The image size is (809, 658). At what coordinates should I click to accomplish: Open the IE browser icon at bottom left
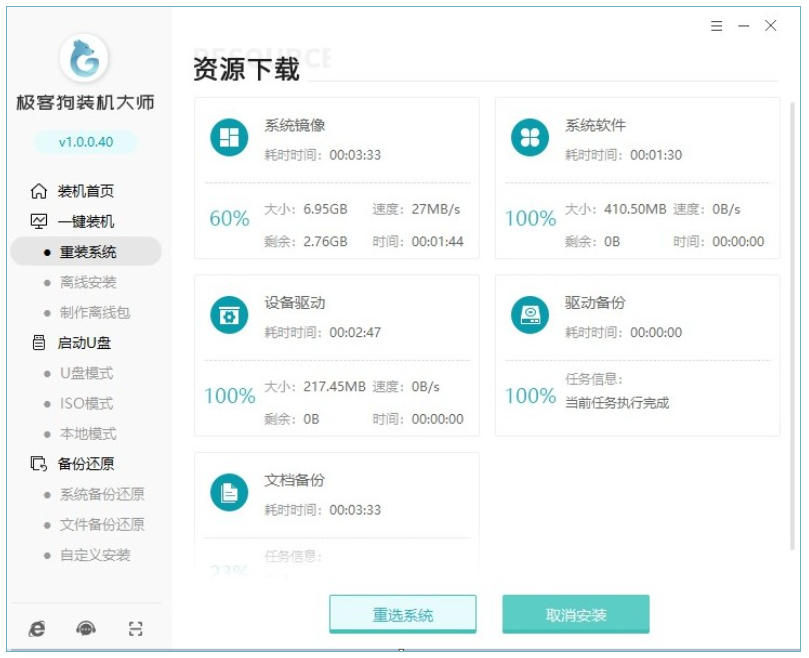(x=37, y=629)
